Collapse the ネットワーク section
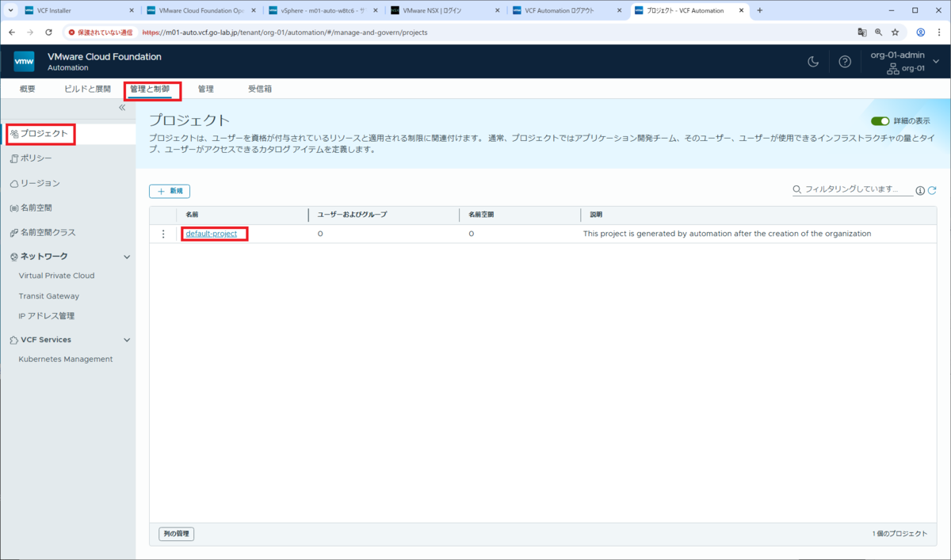951x560 pixels. [x=127, y=257]
